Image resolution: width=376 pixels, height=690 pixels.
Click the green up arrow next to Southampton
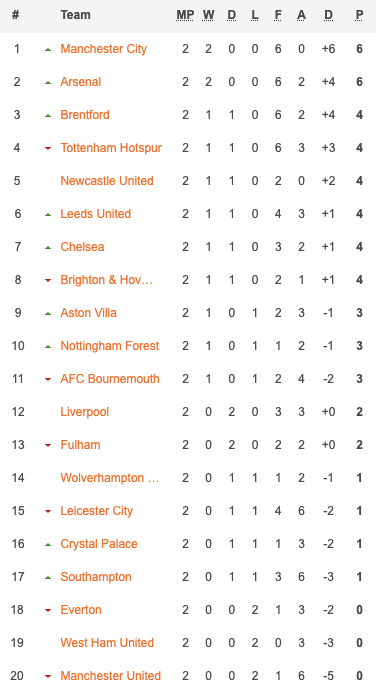coord(48,578)
